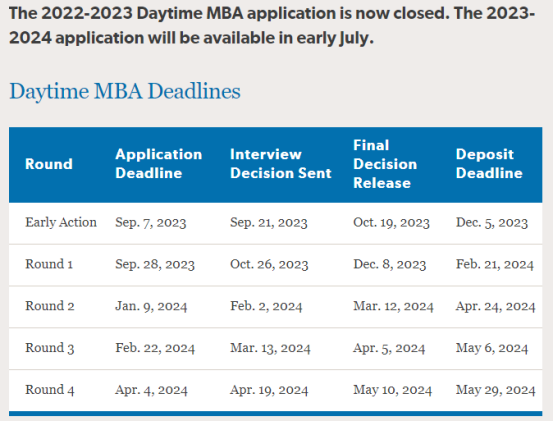Select the Early Action row label

tap(61, 222)
